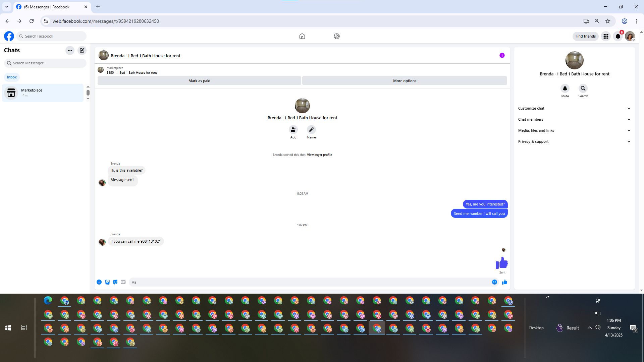Open more actions plus icon

pyautogui.click(x=99, y=282)
